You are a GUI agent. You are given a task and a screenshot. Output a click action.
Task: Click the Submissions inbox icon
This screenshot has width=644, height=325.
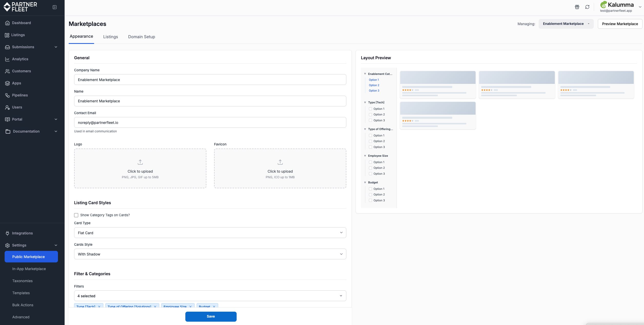point(7,47)
